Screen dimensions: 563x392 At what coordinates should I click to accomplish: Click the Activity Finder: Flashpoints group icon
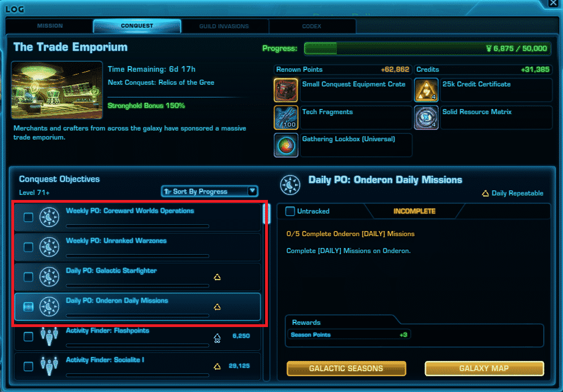pos(49,336)
